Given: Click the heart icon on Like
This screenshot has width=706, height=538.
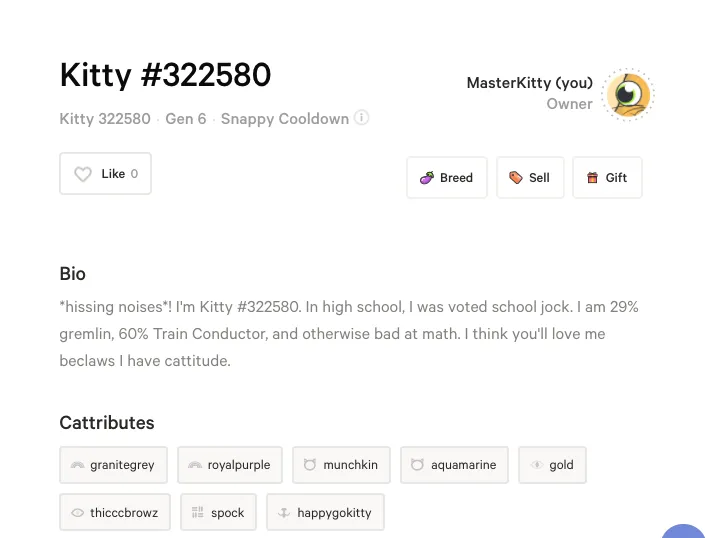Looking at the screenshot, I should click(83, 174).
